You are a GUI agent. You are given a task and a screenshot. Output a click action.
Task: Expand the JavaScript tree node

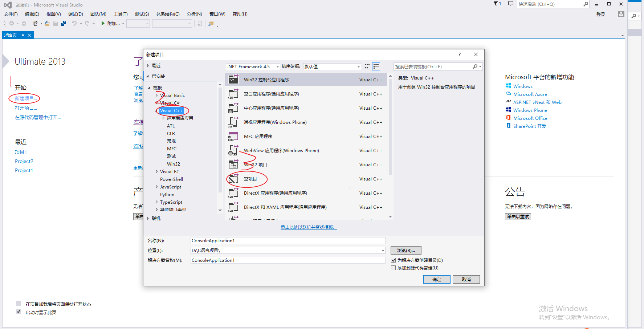coord(156,187)
